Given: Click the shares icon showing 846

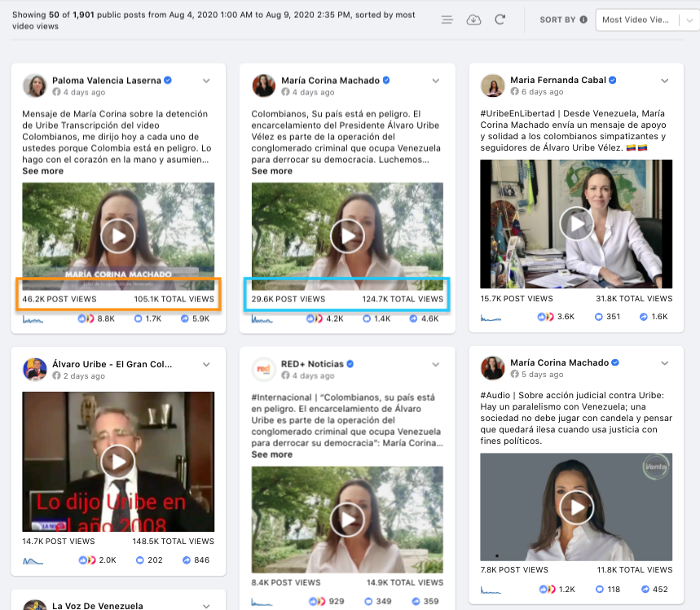Looking at the screenshot, I should tap(186, 560).
